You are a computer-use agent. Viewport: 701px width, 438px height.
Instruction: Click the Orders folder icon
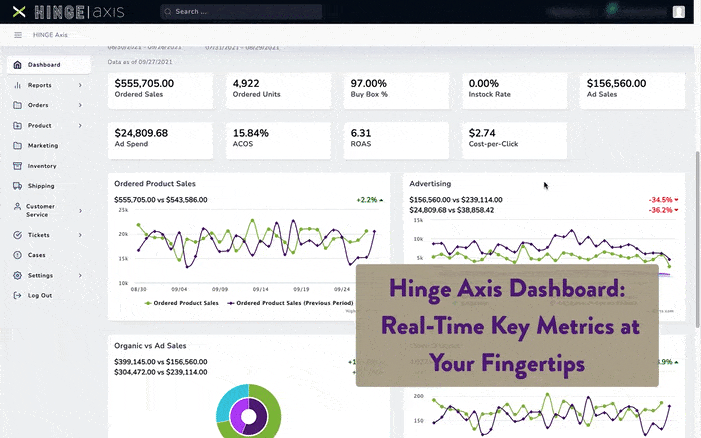pos(17,105)
